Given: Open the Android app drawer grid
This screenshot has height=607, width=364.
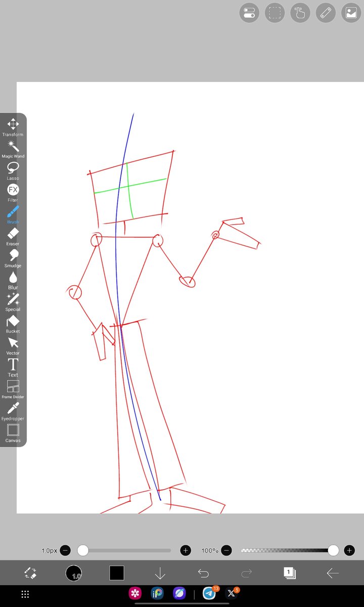Looking at the screenshot, I should pyautogui.click(x=25, y=595).
